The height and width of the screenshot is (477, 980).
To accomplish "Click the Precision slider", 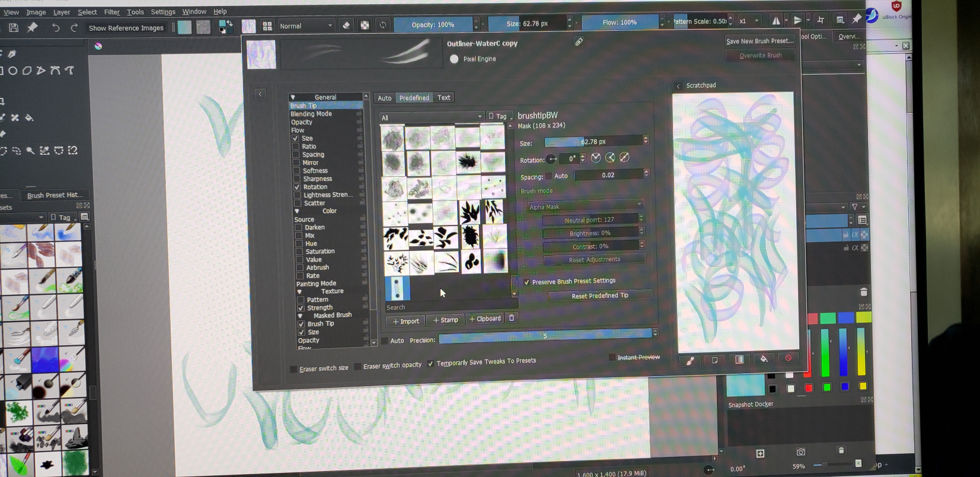I will (544, 336).
